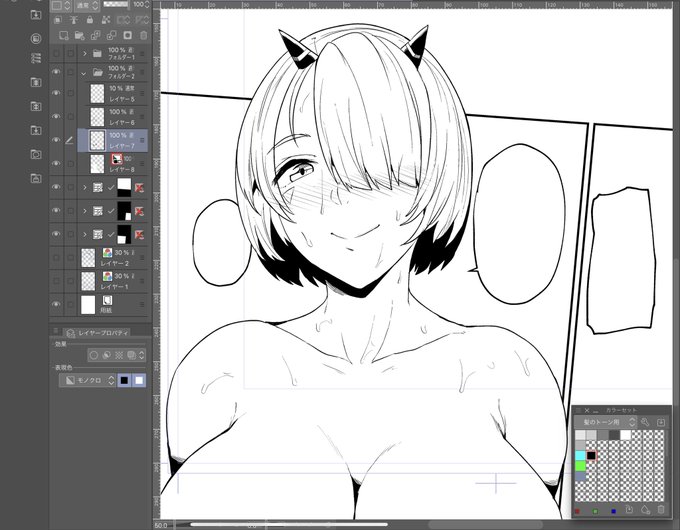
Task: Expand the third frame border folder chevron
Action: (x=85, y=234)
